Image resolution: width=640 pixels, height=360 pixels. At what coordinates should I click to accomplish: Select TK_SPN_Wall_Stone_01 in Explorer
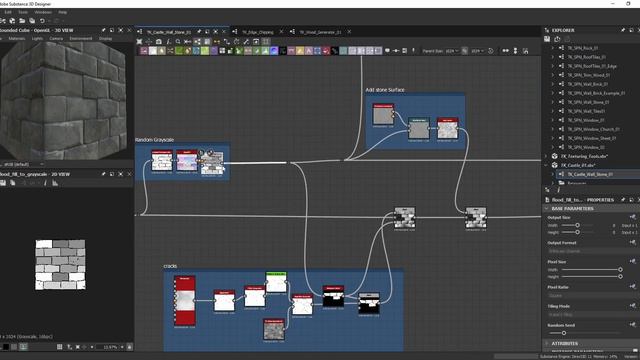[588, 102]
